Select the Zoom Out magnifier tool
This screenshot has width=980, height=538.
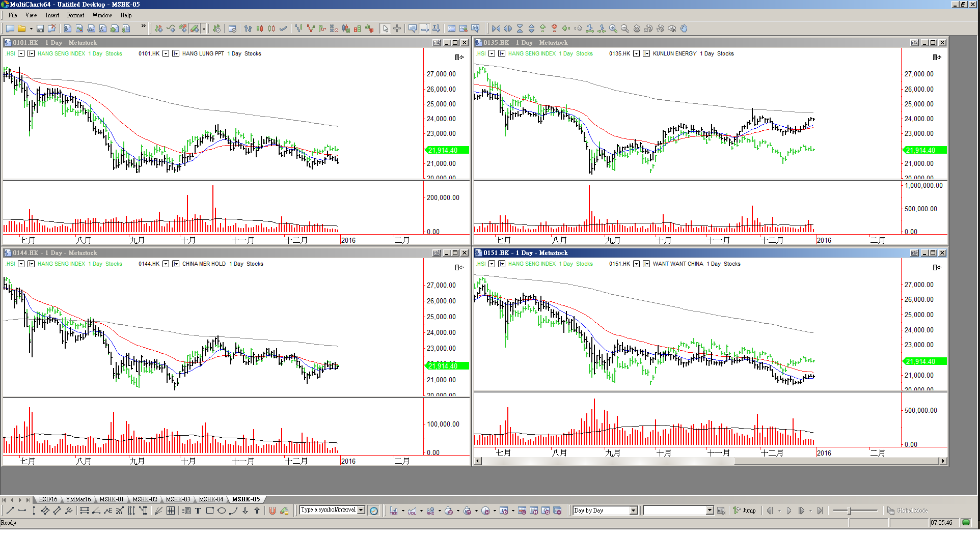coord(625,29)
